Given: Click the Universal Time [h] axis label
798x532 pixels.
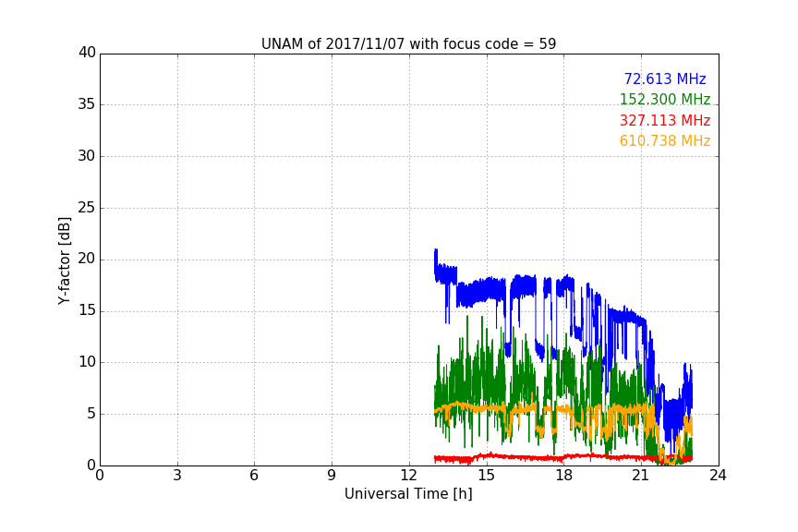Looking at the screenshot, I should (x=408, y=494).
